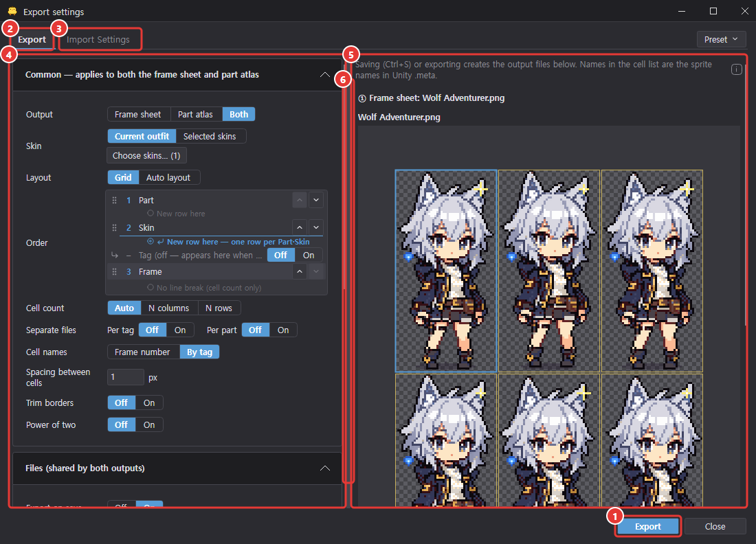Select the middle sprite cell in the second row
The image size is (756, 544).
[549, 440]
